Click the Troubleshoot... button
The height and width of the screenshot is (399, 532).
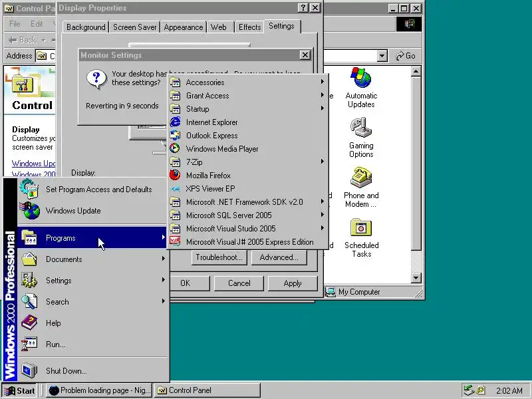click(x=219, y=257)
